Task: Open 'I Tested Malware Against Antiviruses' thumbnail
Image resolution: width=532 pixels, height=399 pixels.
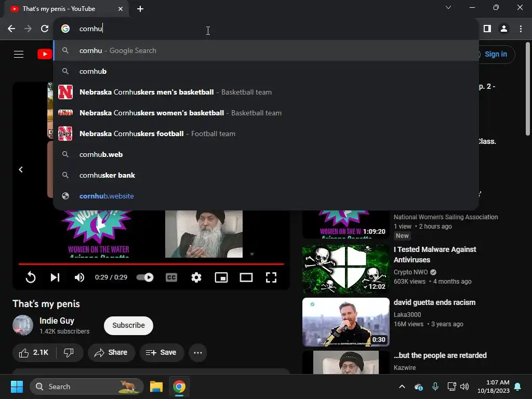Action: tap(345, 269)
